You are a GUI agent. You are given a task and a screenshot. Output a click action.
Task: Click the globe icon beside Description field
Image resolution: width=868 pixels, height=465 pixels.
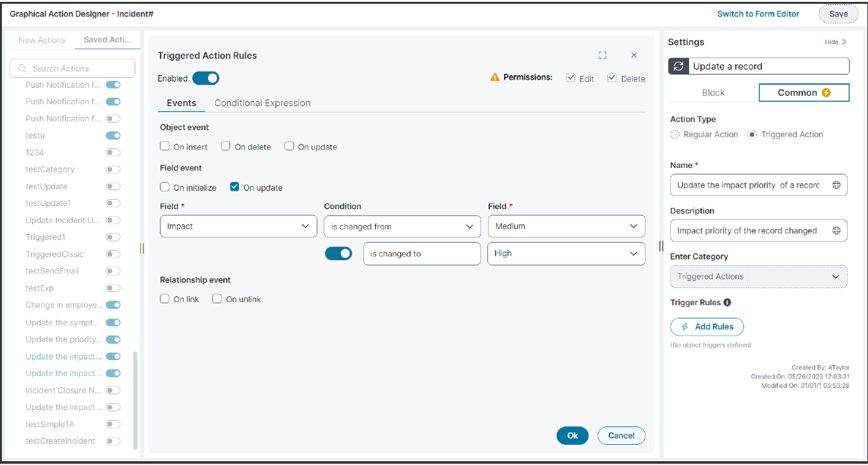coord(837,231)
